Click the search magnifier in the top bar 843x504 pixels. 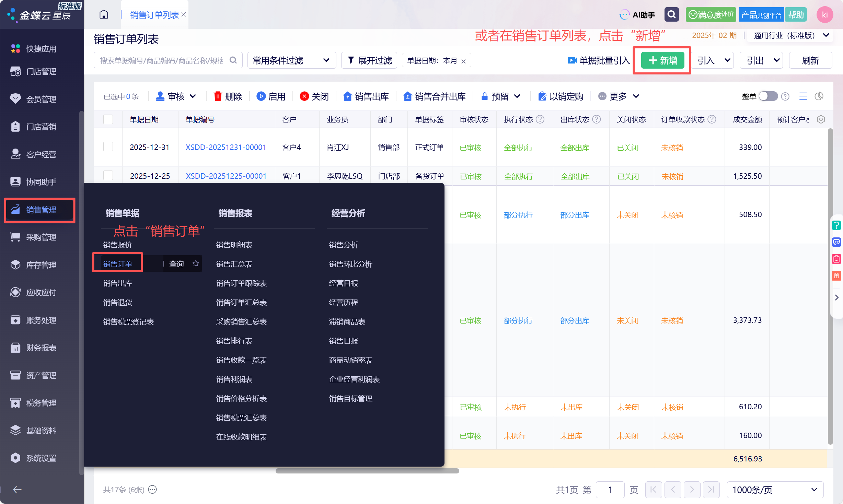pos(671,15)
